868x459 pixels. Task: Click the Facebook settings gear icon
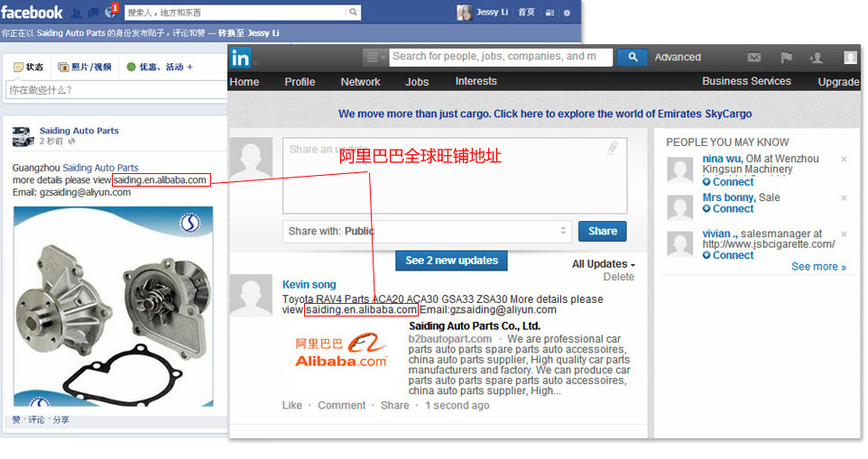coord(567,13)
